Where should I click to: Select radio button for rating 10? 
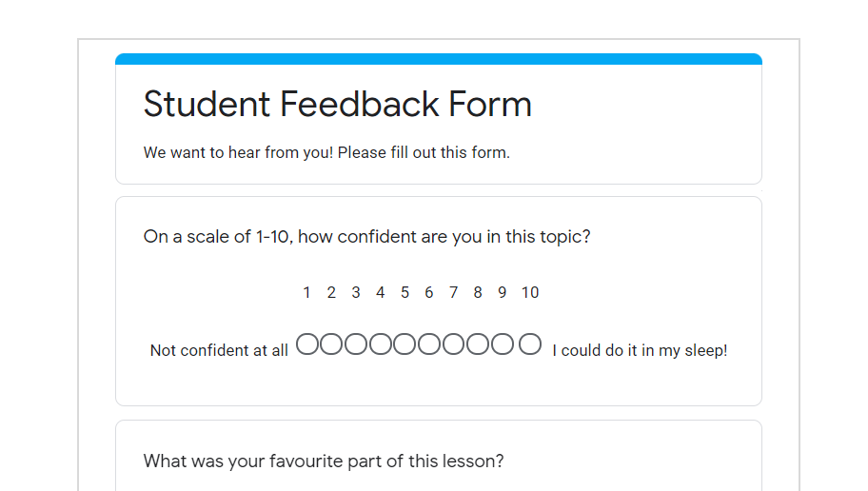coord(530,344)
